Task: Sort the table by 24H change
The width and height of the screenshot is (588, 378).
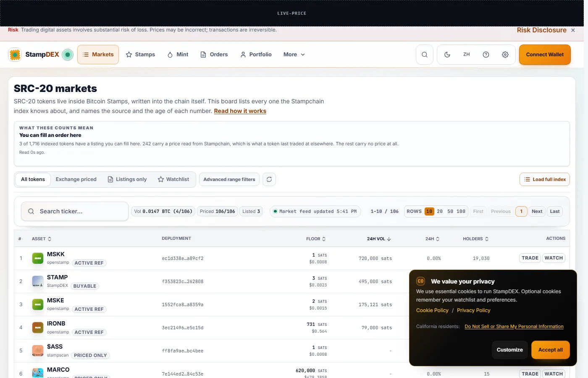Action: click(432, 239)
